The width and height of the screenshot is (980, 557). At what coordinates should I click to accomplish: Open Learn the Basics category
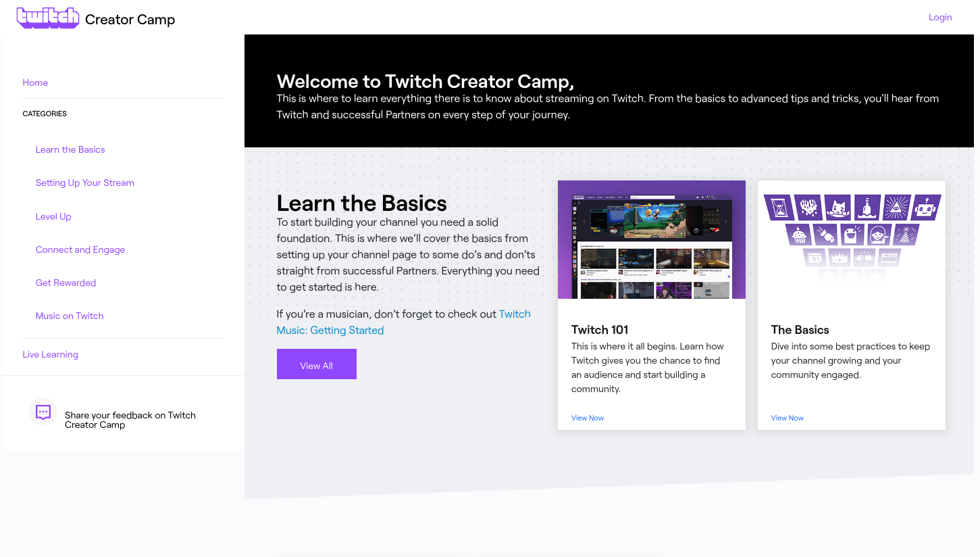coord(70,149)
